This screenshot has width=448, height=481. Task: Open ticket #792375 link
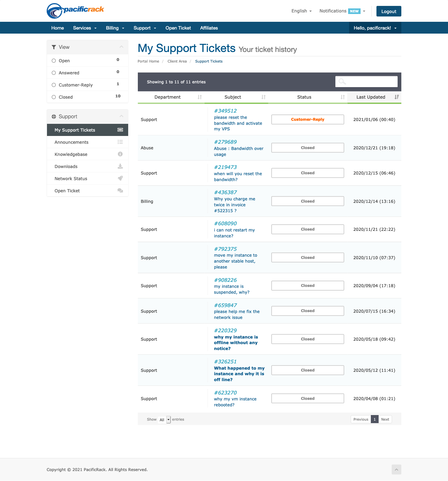pos(225,249)
